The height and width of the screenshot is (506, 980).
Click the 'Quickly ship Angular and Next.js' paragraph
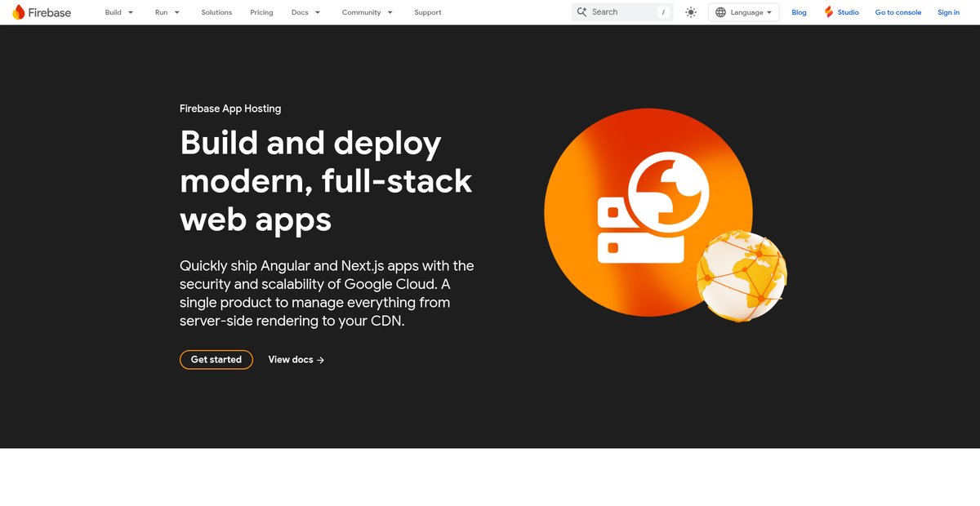click(x=327, y=294)
